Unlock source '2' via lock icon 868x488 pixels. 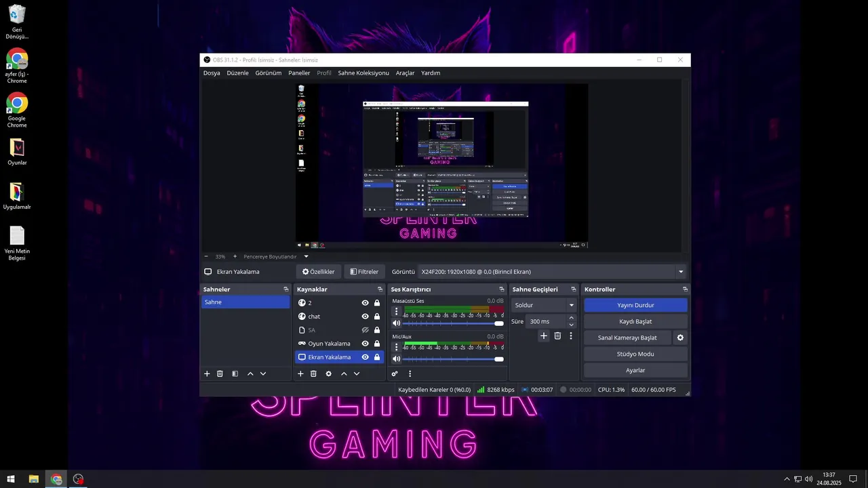tap(377, 303)
